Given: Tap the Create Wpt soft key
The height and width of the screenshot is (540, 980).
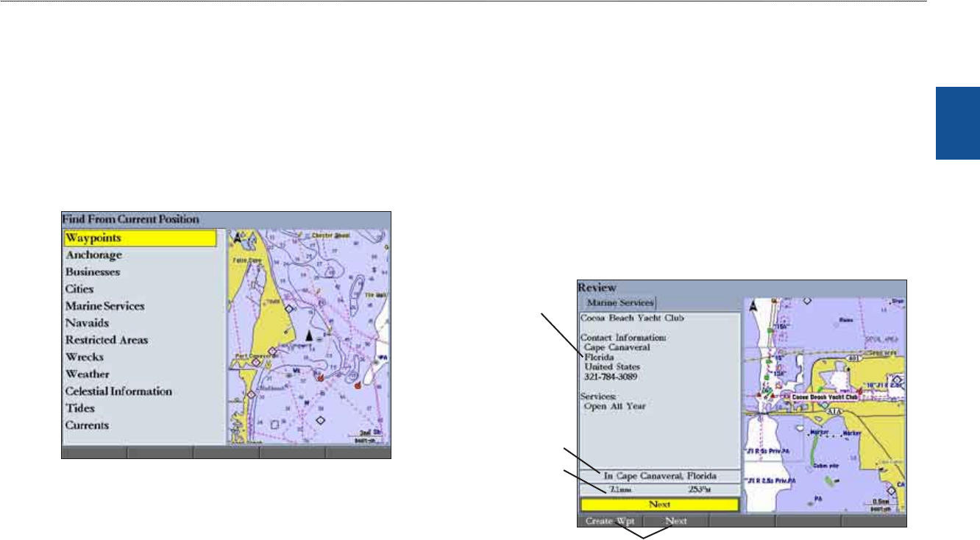Looking at the screenshot, I should pyautogui.click(x=609, y=521).
